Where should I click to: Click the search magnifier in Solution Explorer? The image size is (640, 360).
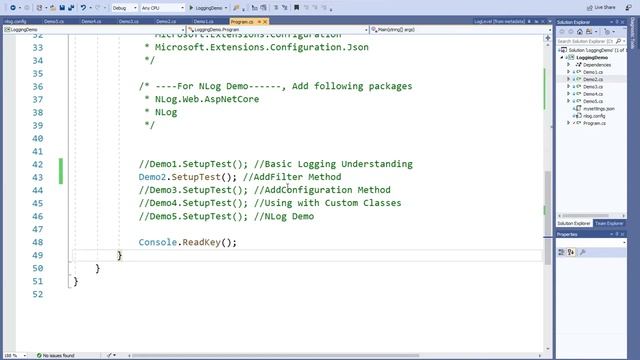pyautogui.click(x=618, y=41)
